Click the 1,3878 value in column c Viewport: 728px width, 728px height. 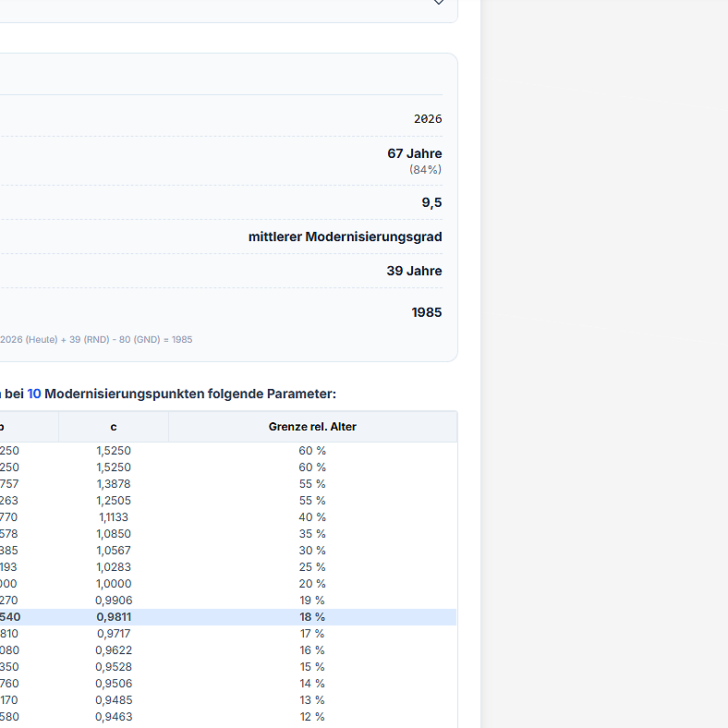click(x=114, y=484)
